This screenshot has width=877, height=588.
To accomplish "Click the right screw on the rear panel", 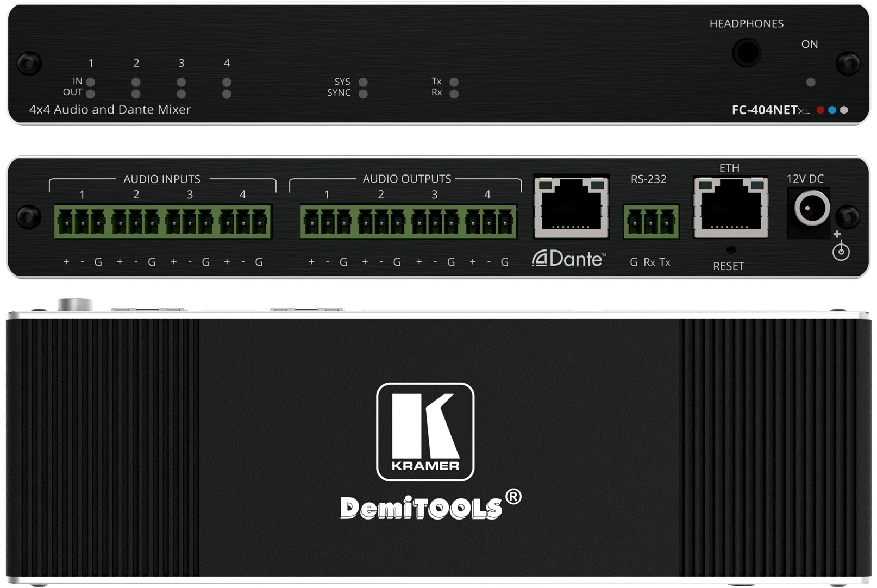I will pos(848,217).
